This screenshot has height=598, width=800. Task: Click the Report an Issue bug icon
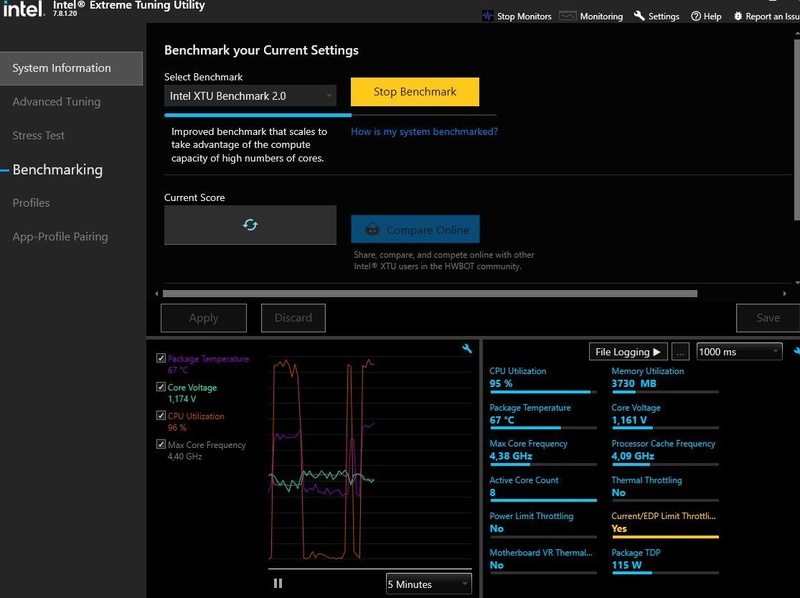point(738,16)
